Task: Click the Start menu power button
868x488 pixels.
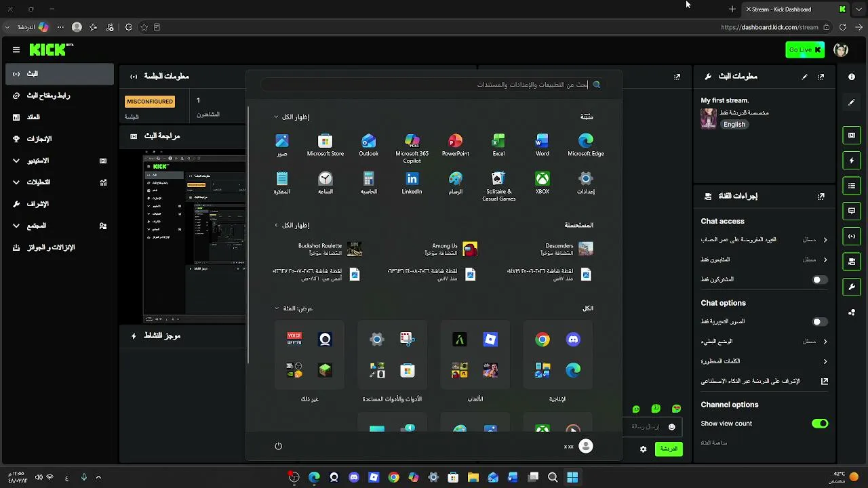Action: (x=278, y=446)
